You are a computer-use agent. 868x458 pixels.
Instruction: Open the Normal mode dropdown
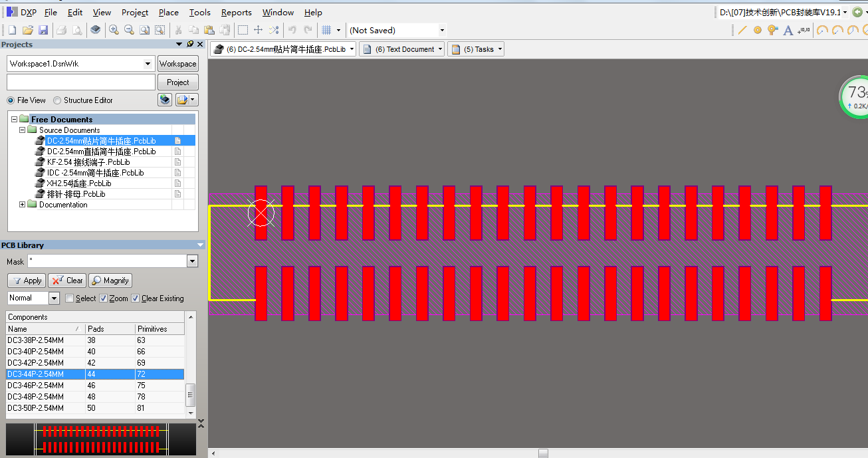[x=54, y=298]
